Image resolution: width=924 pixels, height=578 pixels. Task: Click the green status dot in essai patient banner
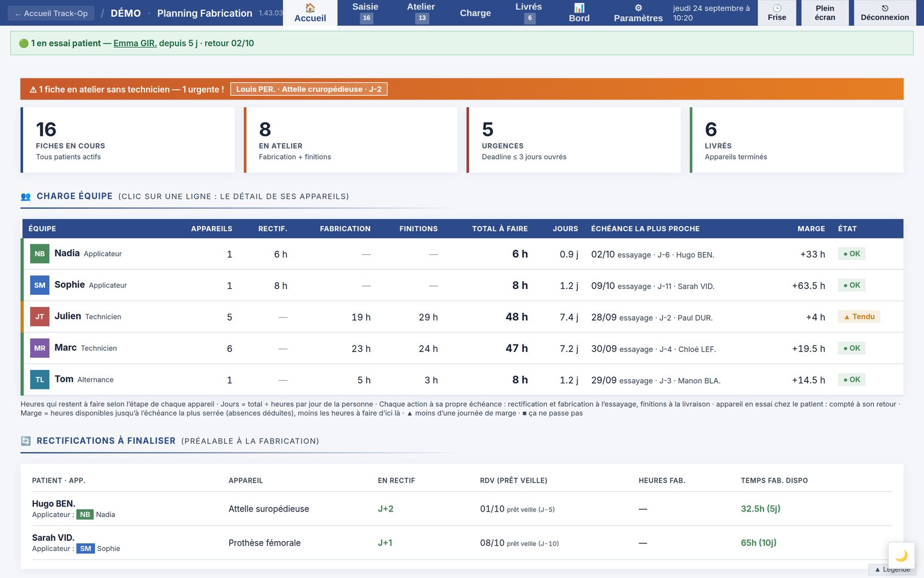pyautogui.click(x=24, y=43)
